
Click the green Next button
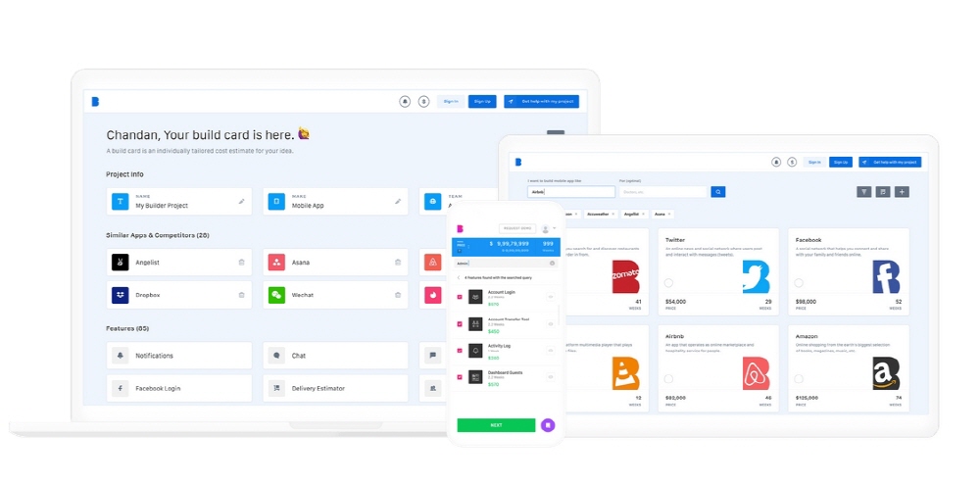[x=496, y=425]
